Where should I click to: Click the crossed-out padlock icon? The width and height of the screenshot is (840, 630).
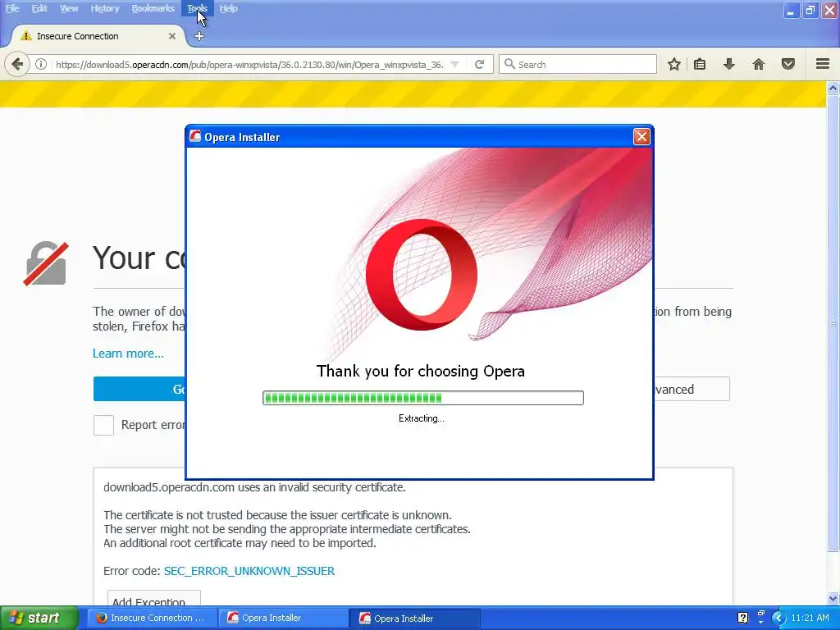[46, 263]
